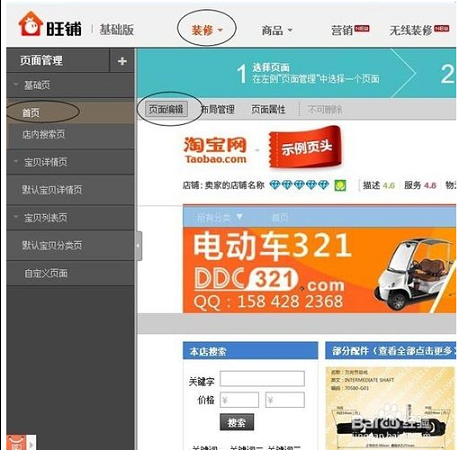
Task: Click the 本店搜索 module header
Action: [x=250, y=351]
